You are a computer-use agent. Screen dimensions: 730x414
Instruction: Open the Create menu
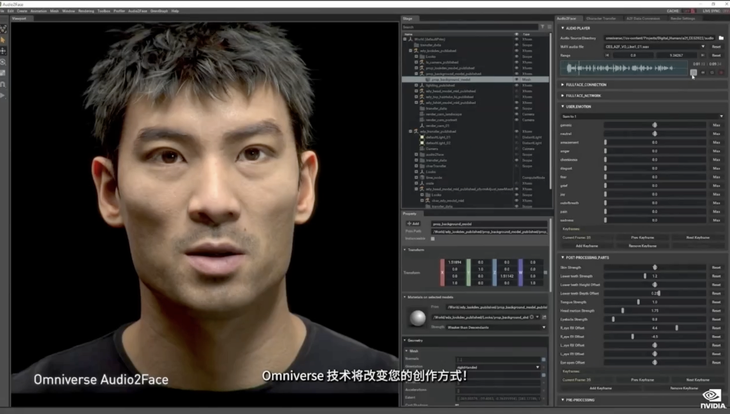pyautogui.click(x=22, y=11)
